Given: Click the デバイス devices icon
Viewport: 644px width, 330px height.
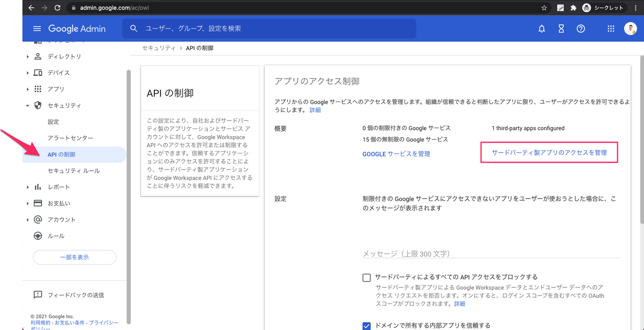Looking at the screenshot, I should tap(38, 73).
